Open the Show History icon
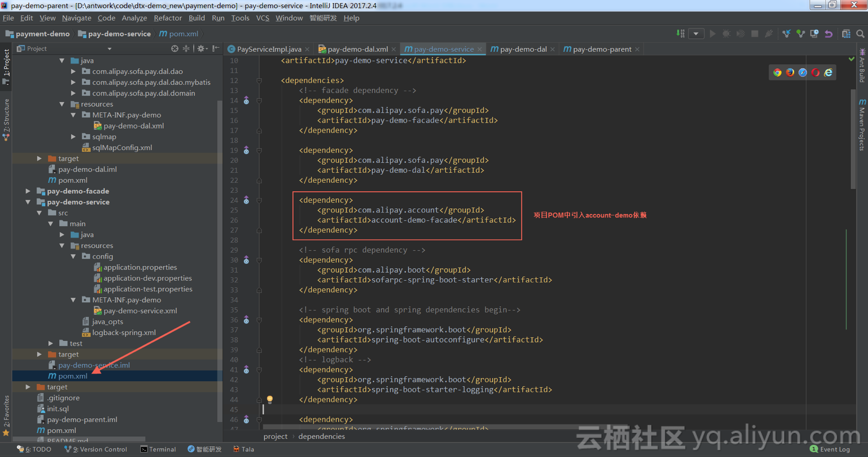The height and width of the screenshot is (457, 868). pyautogui.click(x=814, y=34)
